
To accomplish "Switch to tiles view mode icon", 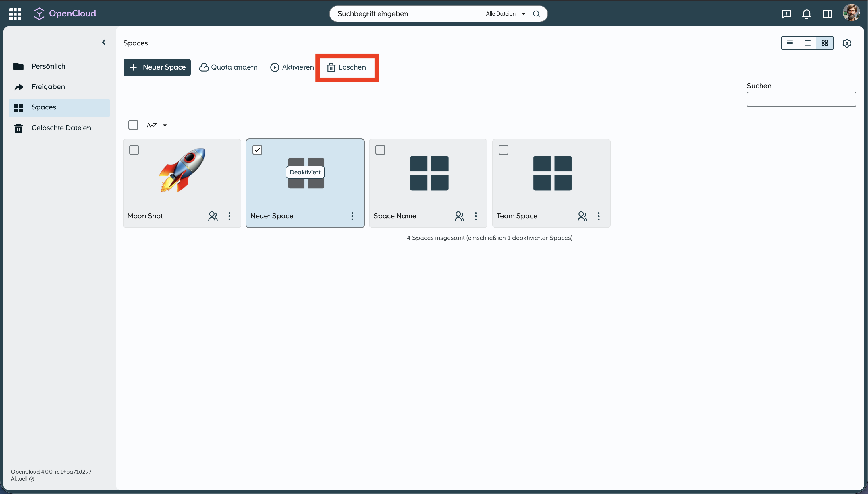I will 825,43.
